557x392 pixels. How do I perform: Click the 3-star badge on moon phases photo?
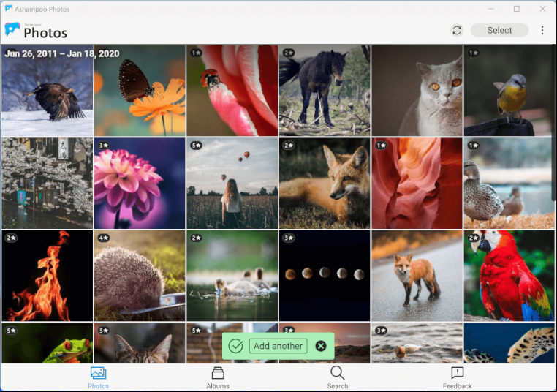[x=289, y=238]
